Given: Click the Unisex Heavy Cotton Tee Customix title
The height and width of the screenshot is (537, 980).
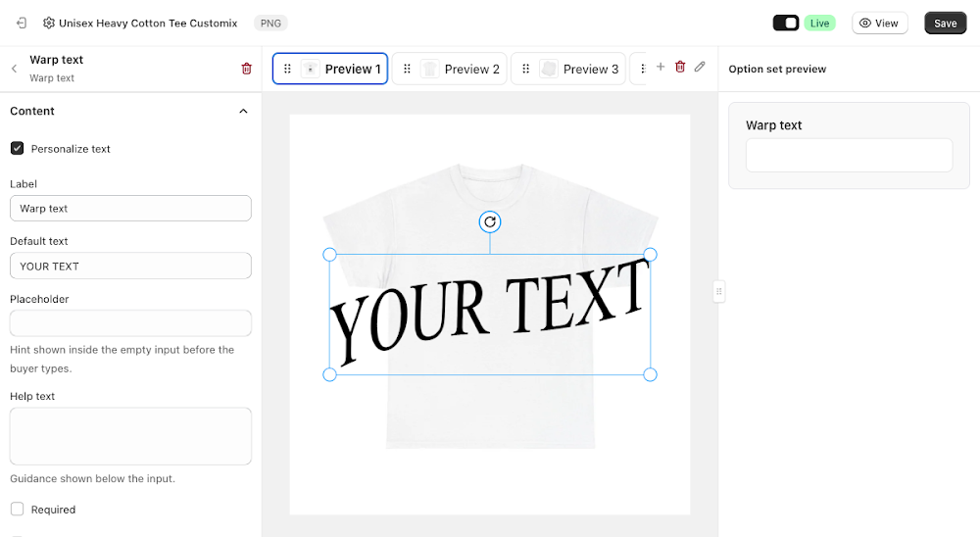Looking at the screenshot, I should coord(148,24).
